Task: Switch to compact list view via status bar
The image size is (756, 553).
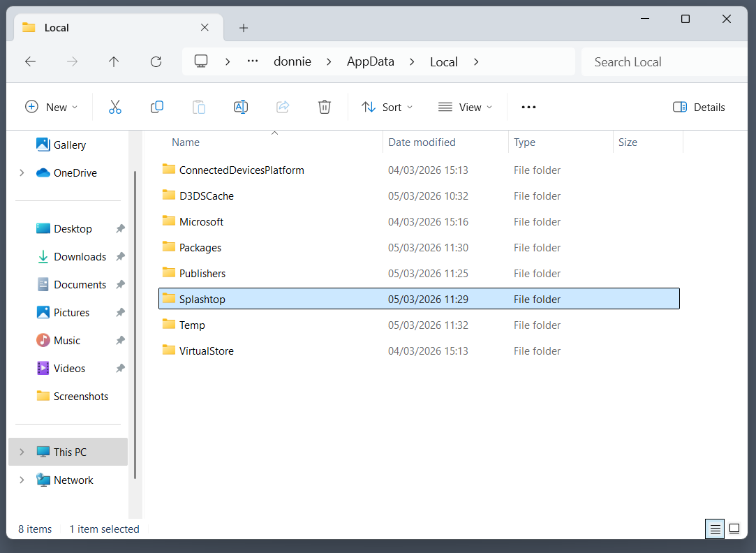Action: (734, 529)
